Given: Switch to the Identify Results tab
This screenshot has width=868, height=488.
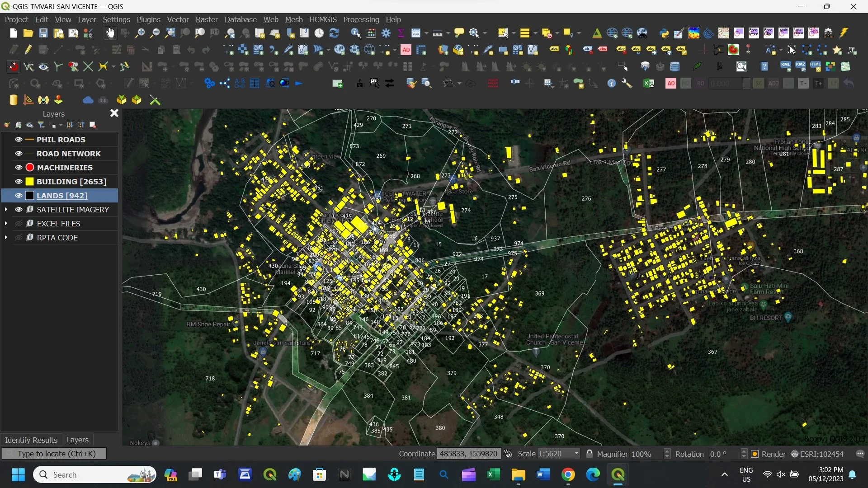Looking at the screenshot, I should click(x=31, y=440).
